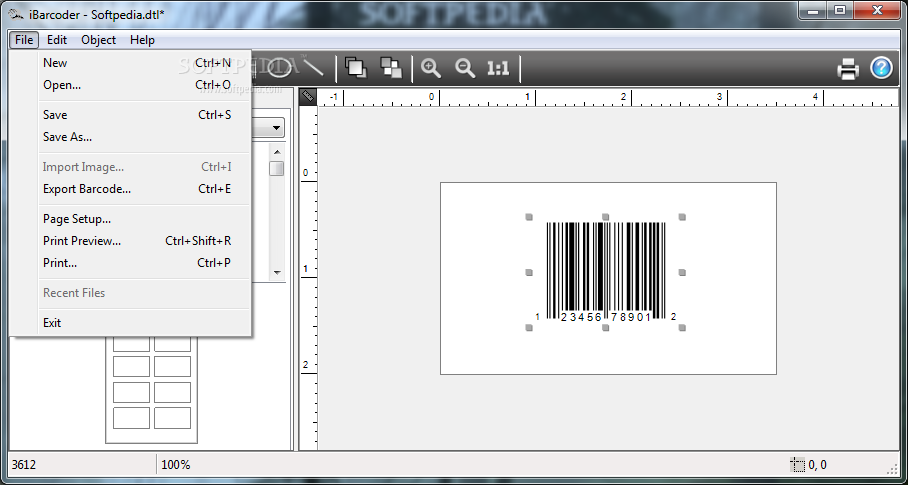Click the bring to front icon
This screenshot has width=908, height=485.
(x=356, y=68)
